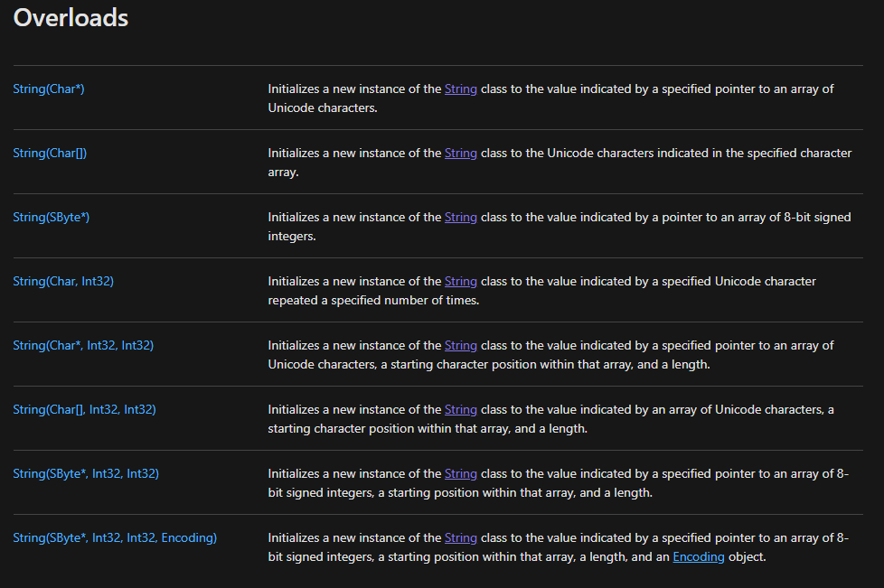The width and height of the screenshot is (884, 588).
Task: Click String link in the Encoding overload description
Action: [461, 538]
